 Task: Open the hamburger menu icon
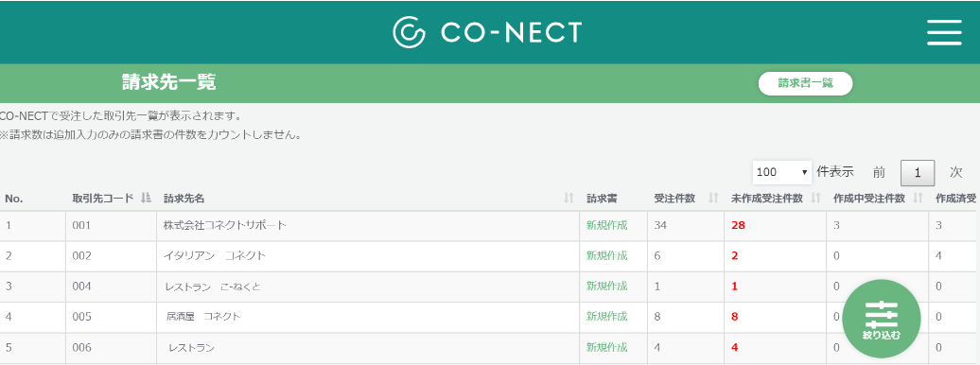[944, 32]
